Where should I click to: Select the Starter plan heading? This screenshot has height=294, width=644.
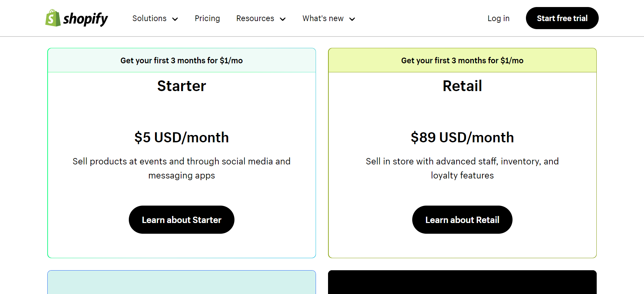[x=181, y=86]
